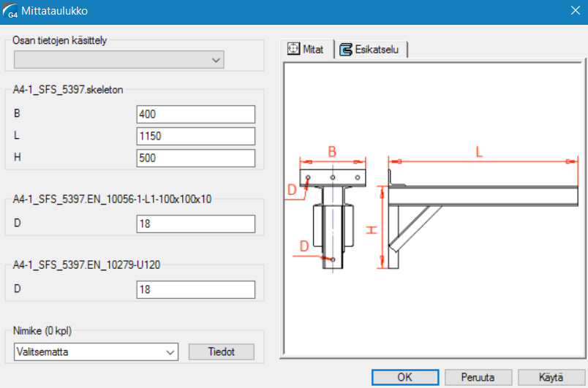Image resolution: width=588 pixels, height=388 pixels.
Task: Click the lower D hole label in drawing
Action: (x=305, y=247)
